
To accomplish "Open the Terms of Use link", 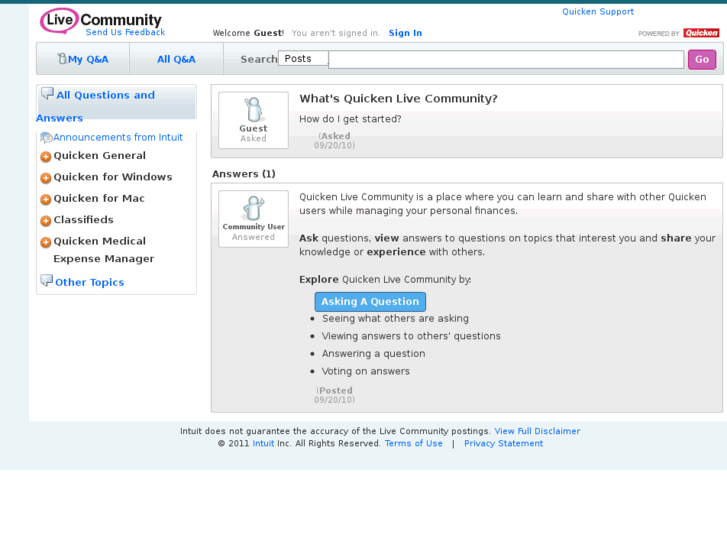I will tap(414, 443).
